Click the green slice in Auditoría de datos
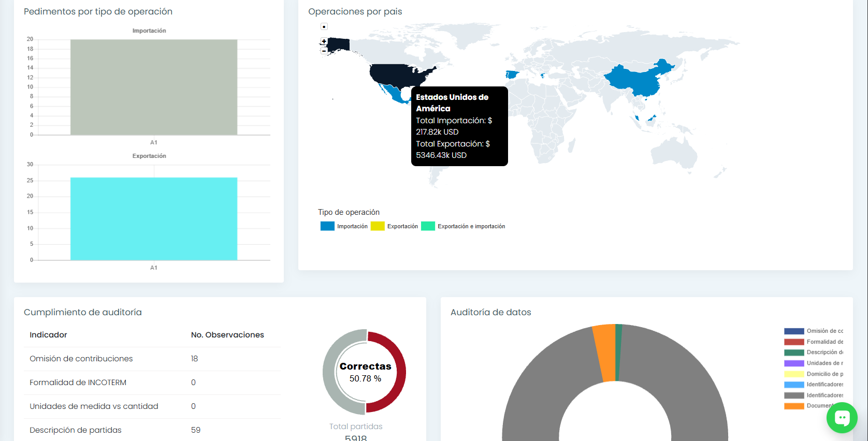Image resolution: width=868 pixels, height=441 pixels. click(618, 352)
